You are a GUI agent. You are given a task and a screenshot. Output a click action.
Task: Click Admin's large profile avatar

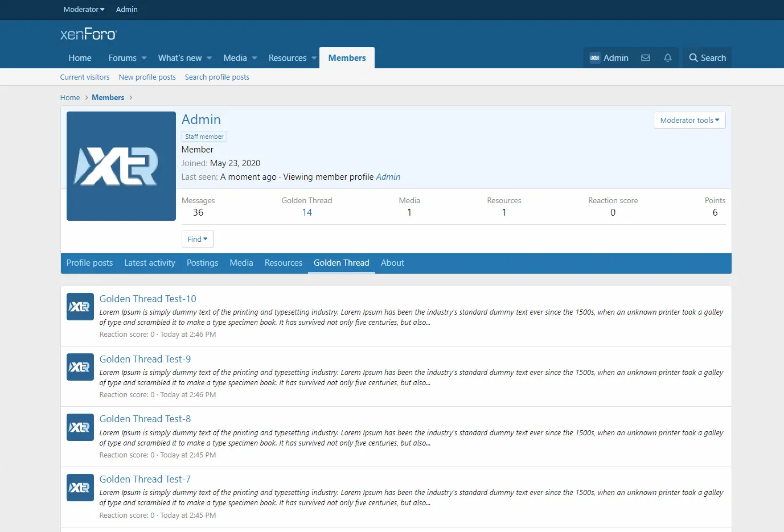[121, 166]
